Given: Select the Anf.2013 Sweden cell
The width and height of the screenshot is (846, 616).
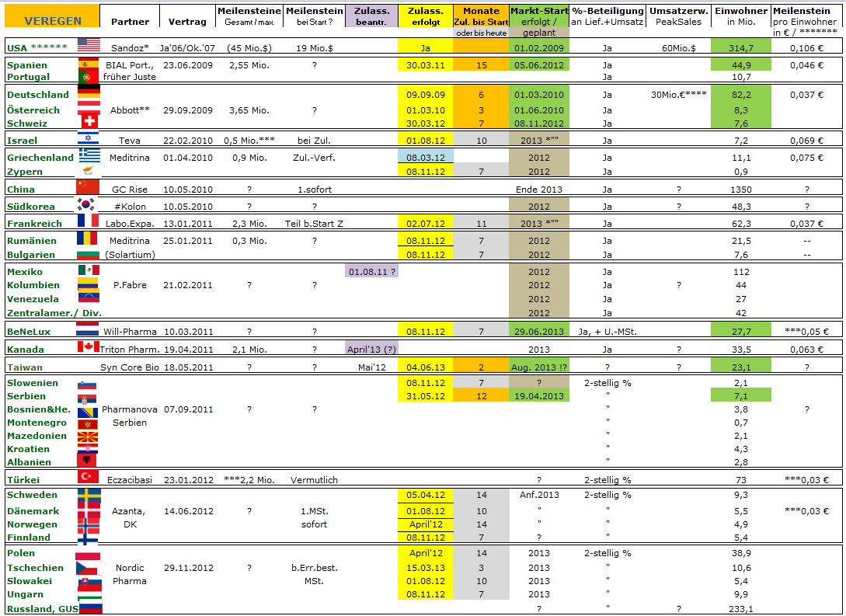Looking at the screenshot, I should (539, 495).
